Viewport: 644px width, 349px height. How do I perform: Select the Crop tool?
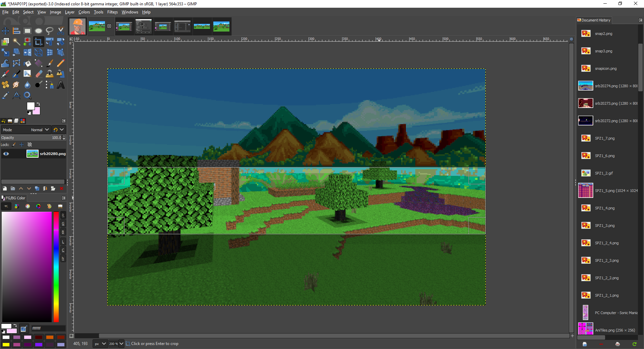[x=39, y=42]
